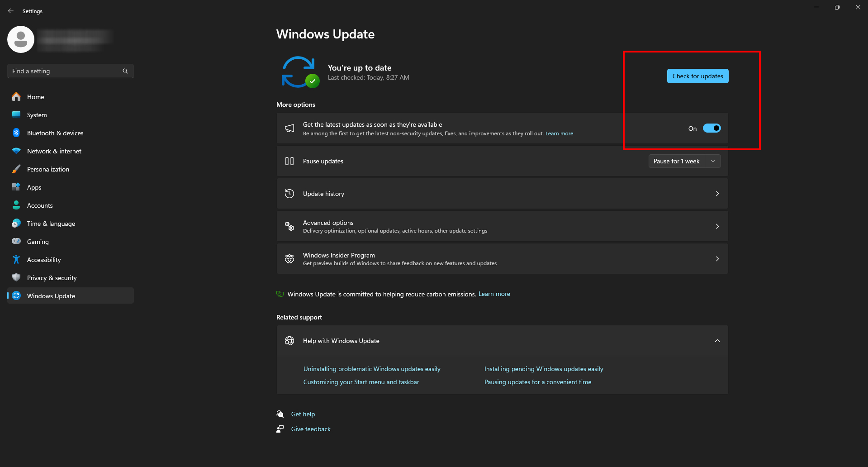
Task: Click the Personalization brush icon
Action: 16,169
